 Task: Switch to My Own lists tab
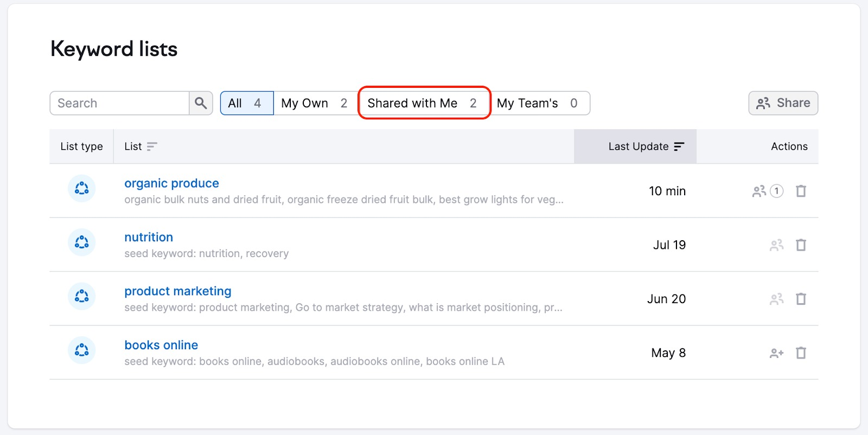[x=315, y=103]
